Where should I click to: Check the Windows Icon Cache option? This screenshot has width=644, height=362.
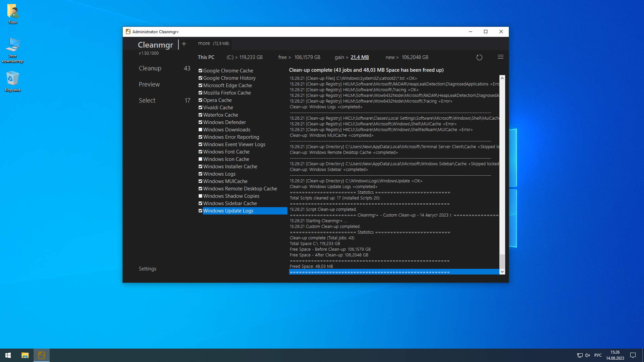pyautogui.click(x=200, y=159)
